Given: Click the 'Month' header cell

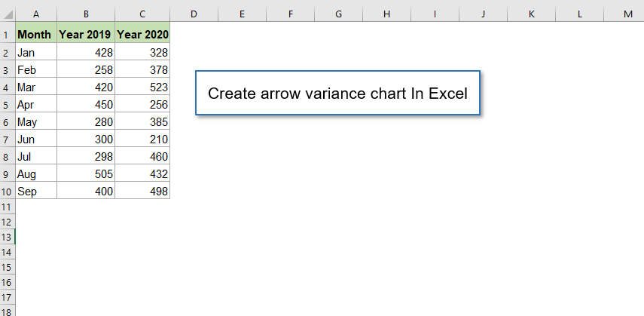Looking at the screenshot, I should [36, 34].
